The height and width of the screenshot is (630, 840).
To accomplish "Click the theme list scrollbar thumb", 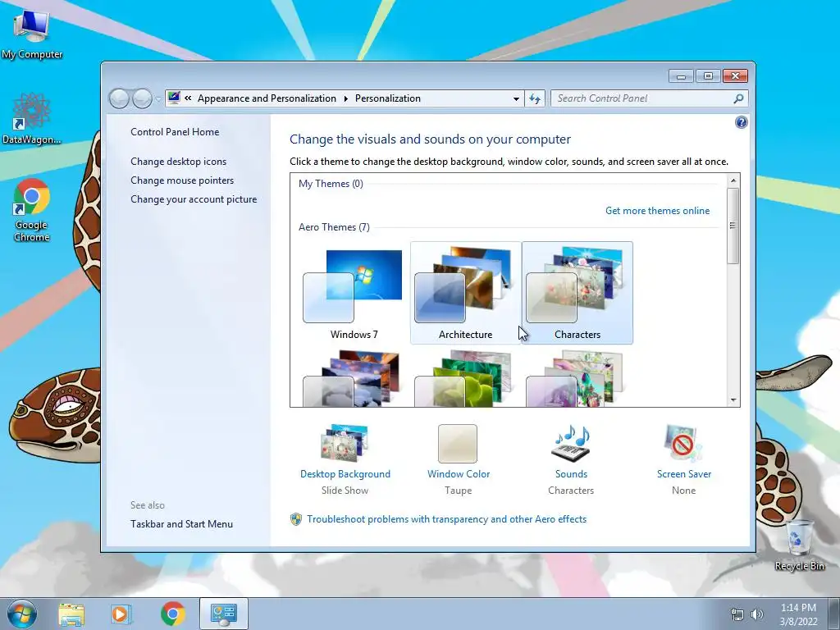I will click(733, 226).
